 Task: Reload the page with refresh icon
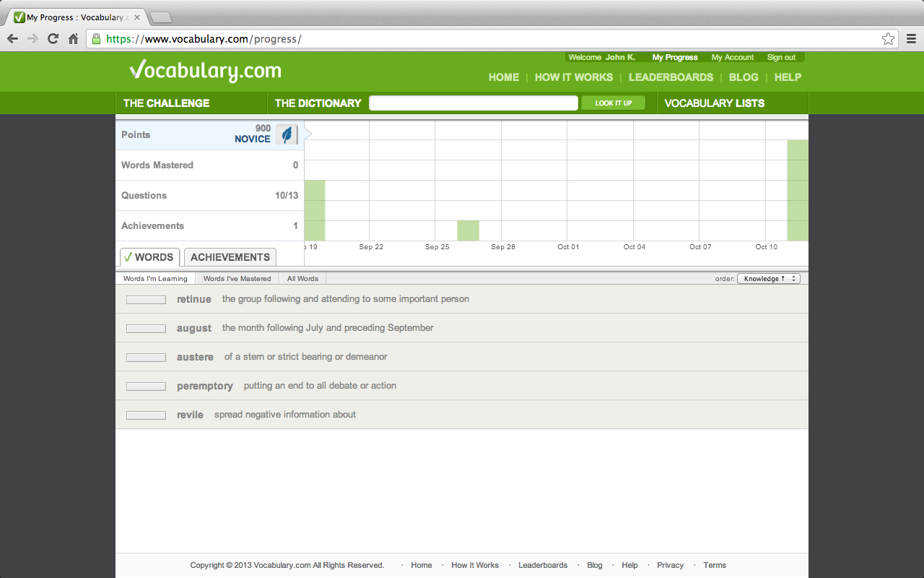[x=53, y=39]
